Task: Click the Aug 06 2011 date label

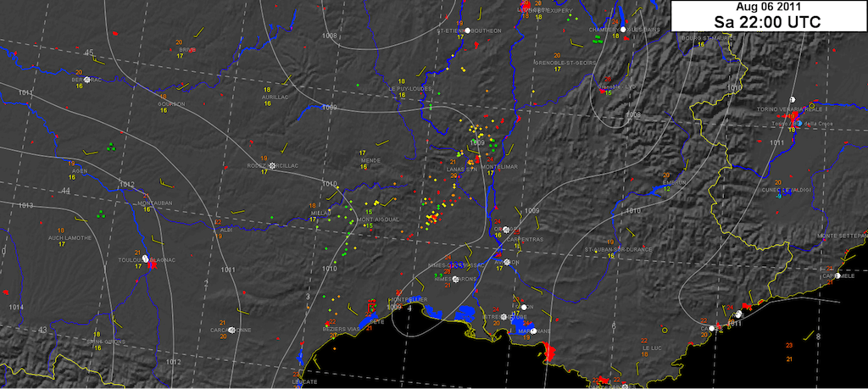Action: point(767,7)
